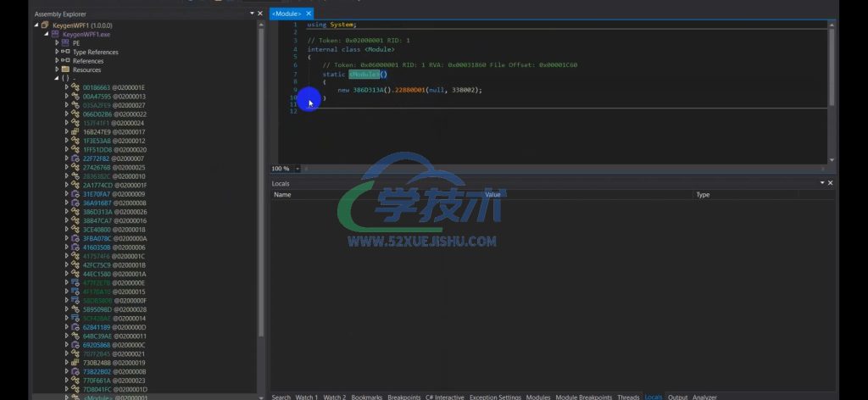Switch to the C# Interactive tab
Image resolution: width=868 pixels, height=400 pixels.
444,397
